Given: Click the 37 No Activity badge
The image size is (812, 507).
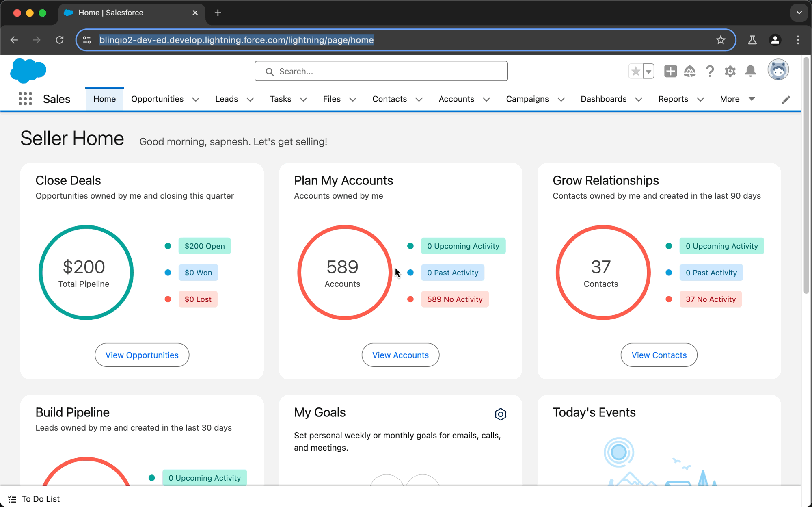Looking at the screenshot, I should coord(710,299).
